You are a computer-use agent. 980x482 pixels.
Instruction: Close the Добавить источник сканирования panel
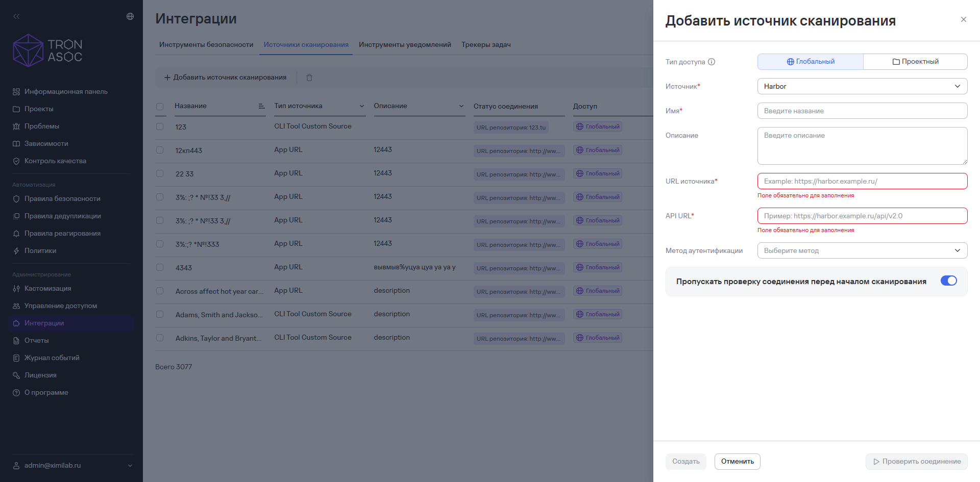click(x=964, y=19)
